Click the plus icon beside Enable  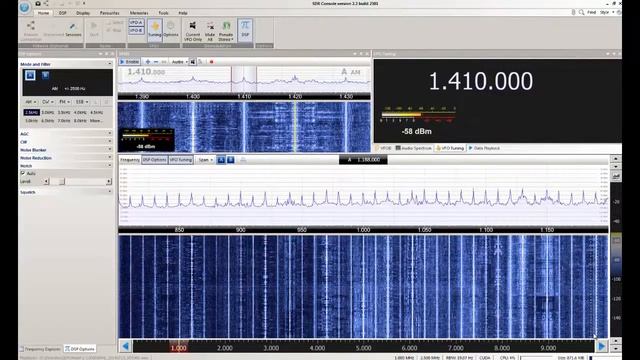tap(148, 62)
